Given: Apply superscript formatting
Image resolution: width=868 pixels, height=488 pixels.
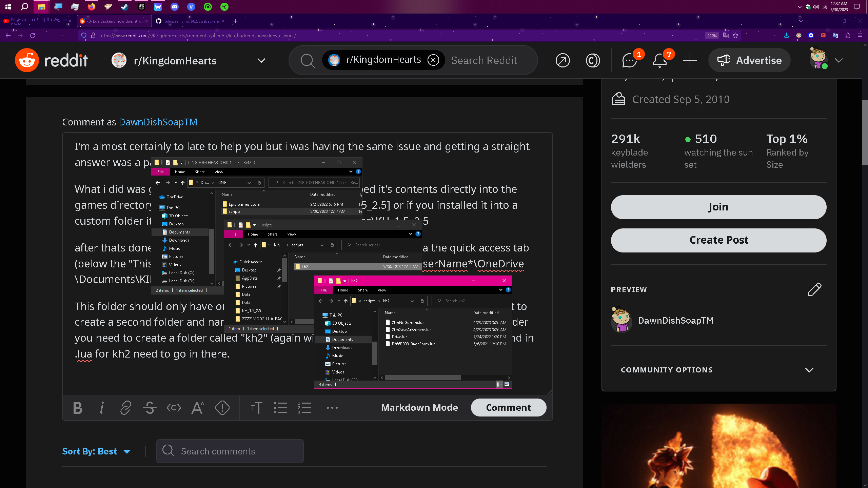Looking at the screenshot, I should tap(198, 408).
